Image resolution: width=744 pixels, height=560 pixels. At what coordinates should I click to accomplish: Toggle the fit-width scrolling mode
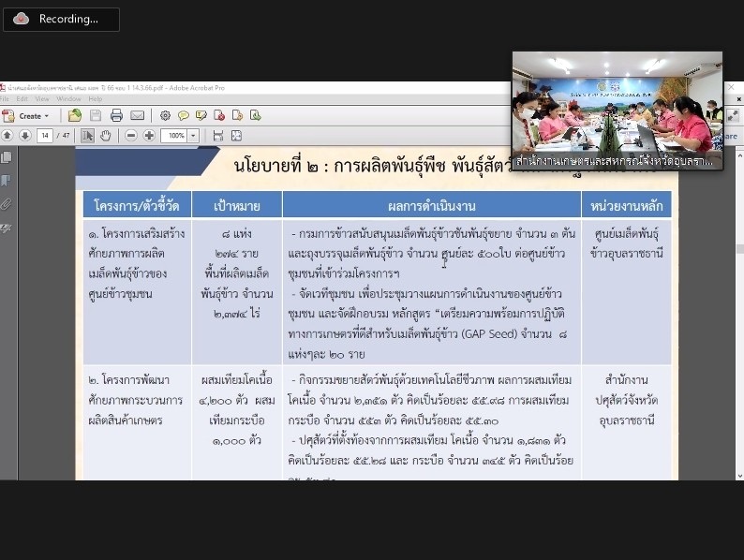[218, 136]
